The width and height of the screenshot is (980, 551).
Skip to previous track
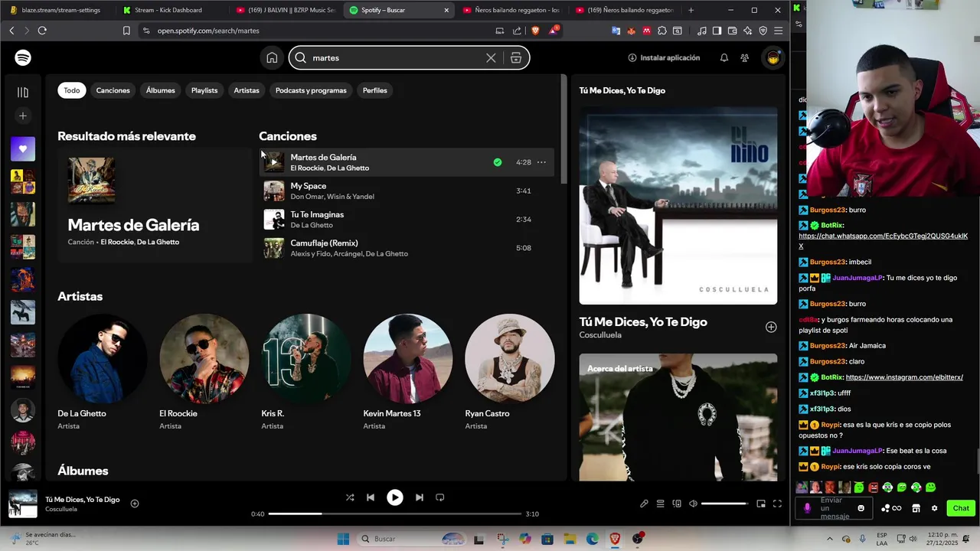pyautogui.click(x=371, y=497)
